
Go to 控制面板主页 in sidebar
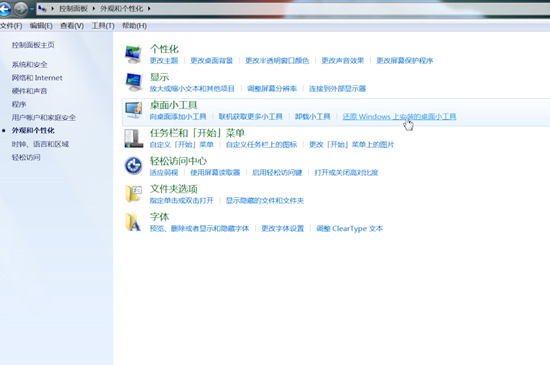click(33, 45)
